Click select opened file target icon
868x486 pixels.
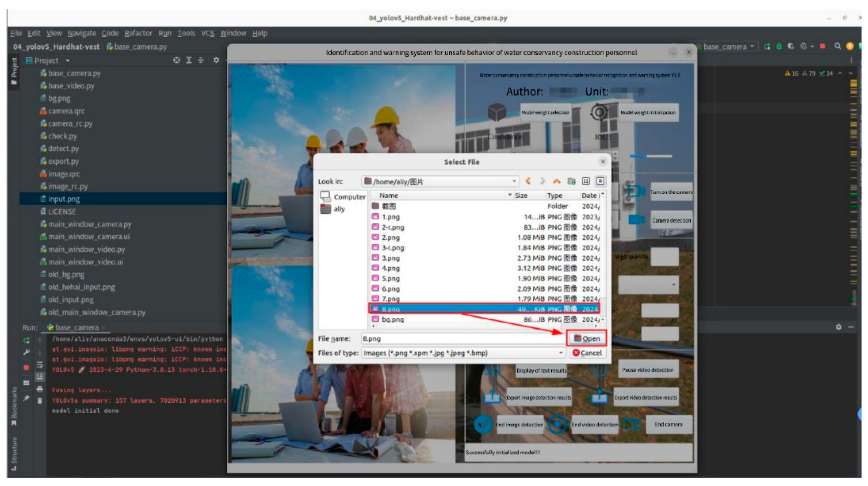tap(176, 60)
